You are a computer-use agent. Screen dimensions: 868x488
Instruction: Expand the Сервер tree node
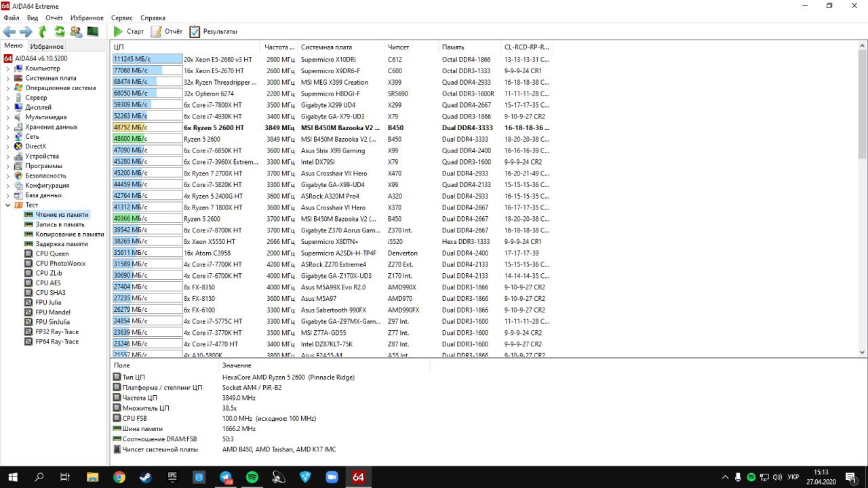(7, 98)
